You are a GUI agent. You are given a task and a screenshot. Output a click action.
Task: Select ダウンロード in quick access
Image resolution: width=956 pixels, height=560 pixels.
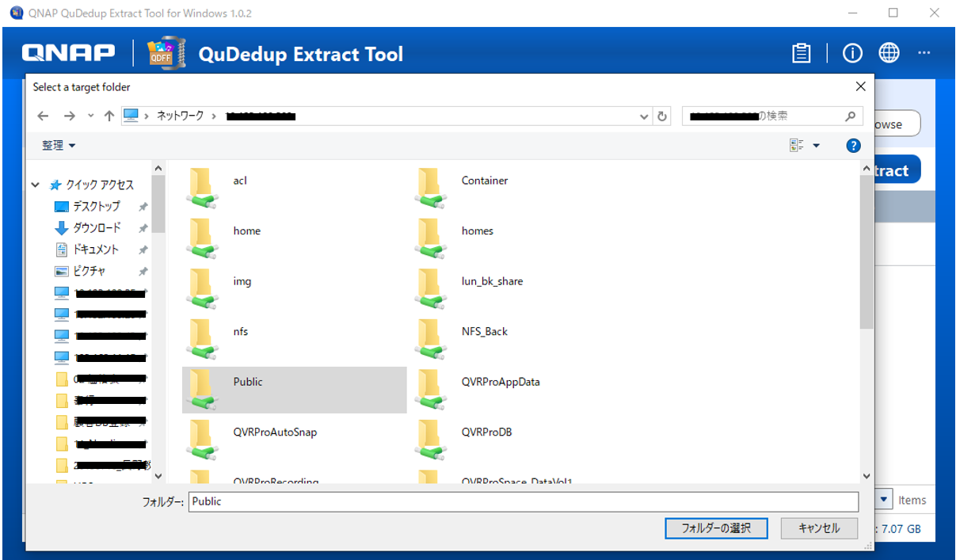(97, 228)
